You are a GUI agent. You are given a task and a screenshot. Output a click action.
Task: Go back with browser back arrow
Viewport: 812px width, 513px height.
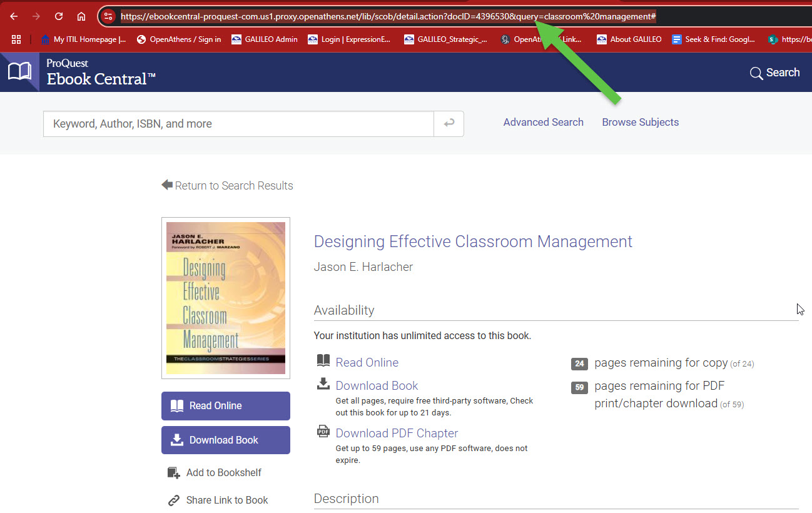[14, 16]
